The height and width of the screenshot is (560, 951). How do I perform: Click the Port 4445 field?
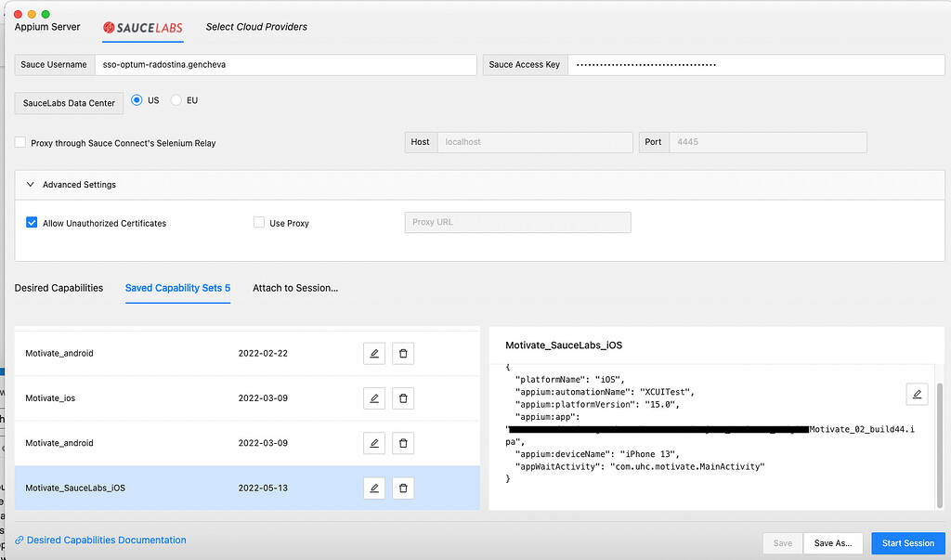(768, 142)
